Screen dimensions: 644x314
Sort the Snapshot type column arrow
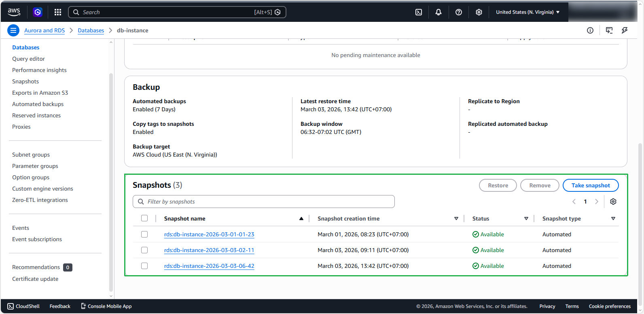point(613,219)
